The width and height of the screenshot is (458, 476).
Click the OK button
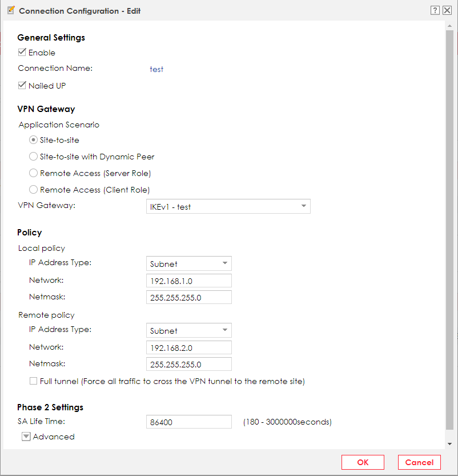click(363, 462)
